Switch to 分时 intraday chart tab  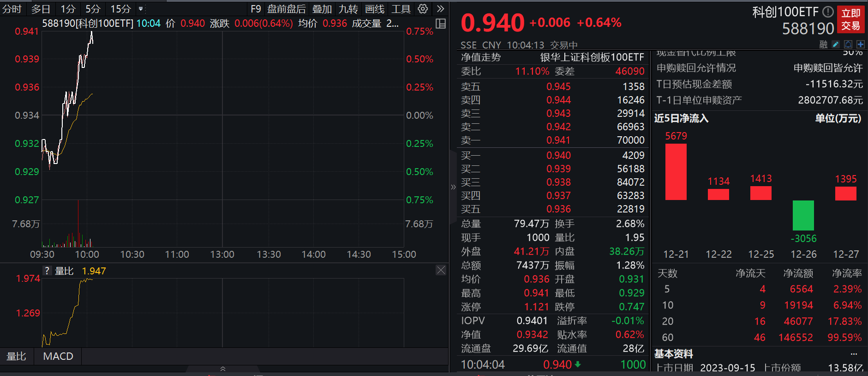12,9
